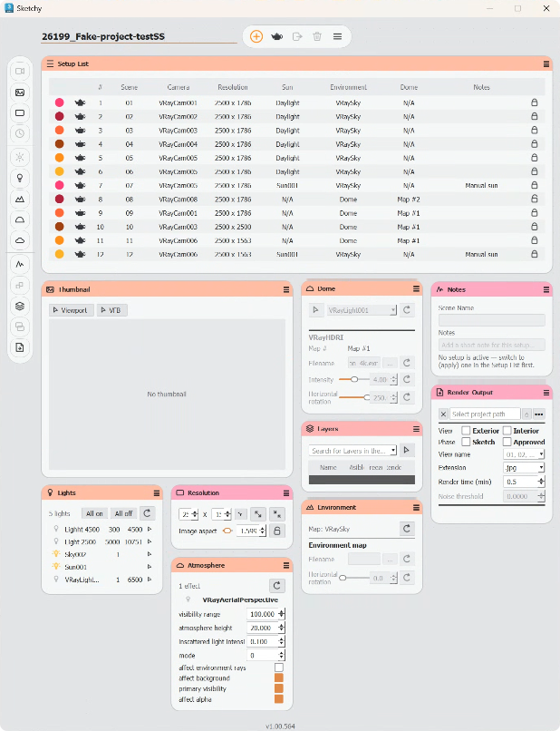560x731 pixels.
Task: Open the Setup List panel menu
Action: (546, 64)
